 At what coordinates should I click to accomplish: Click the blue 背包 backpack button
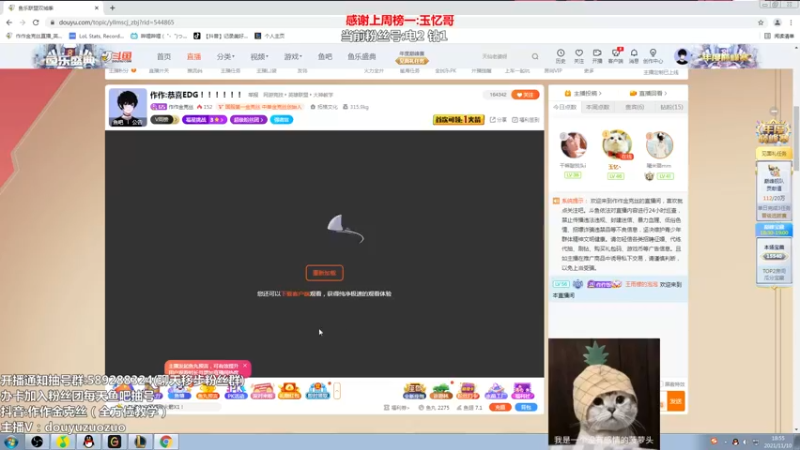click(526, 407)
